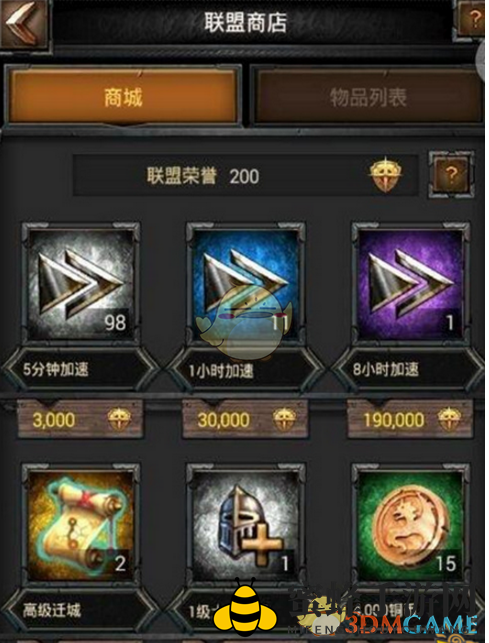Buy 8小时加速 for 190,000 honor
The width and height of the screenshot is (489, 643).
coord(410,420)
